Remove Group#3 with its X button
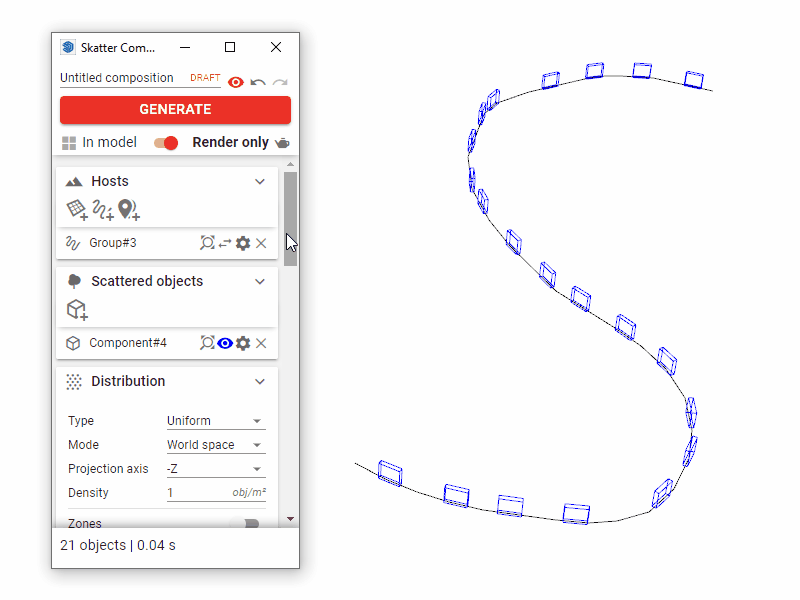Screen dimensions: 800x600 click(260, 242)
